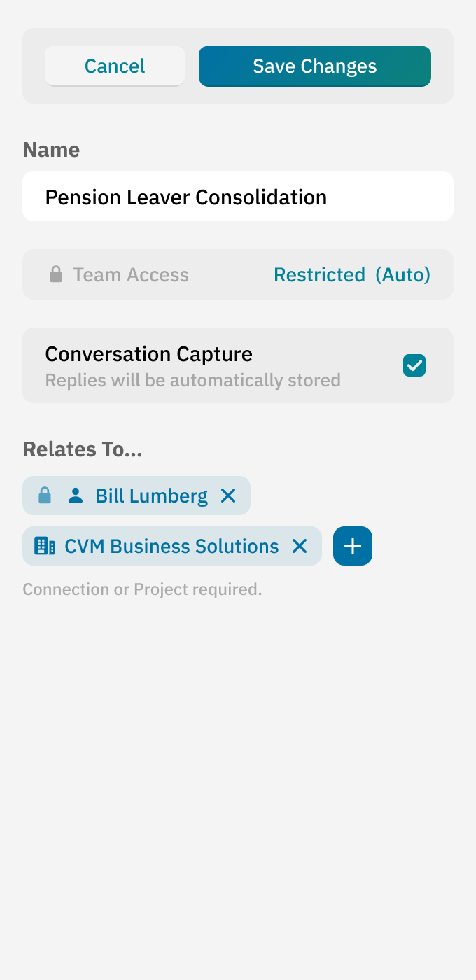Click the person icon on Bill Lumberg chip
476x980 pixels.
coord(76,496)
